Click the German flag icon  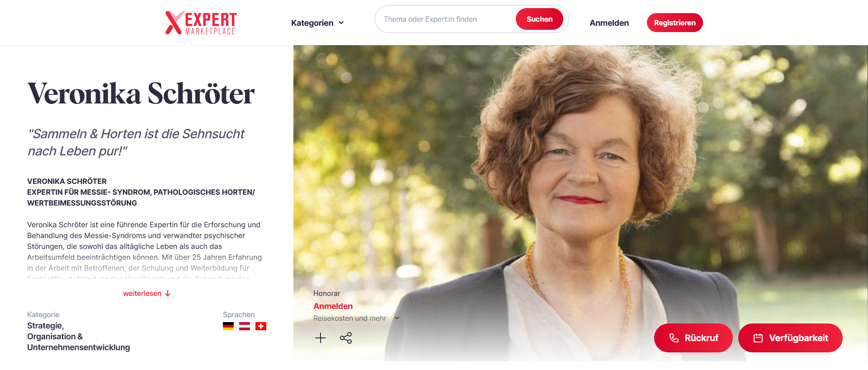(228, 326)
